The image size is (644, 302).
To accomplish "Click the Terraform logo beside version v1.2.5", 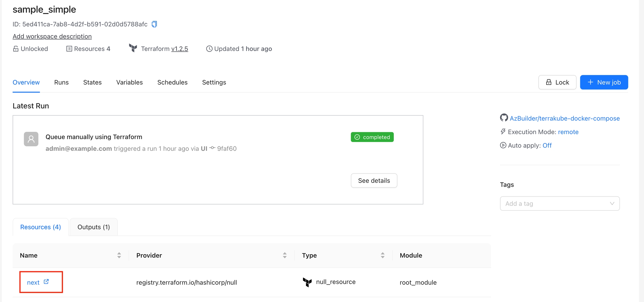I will coord(133,48).
